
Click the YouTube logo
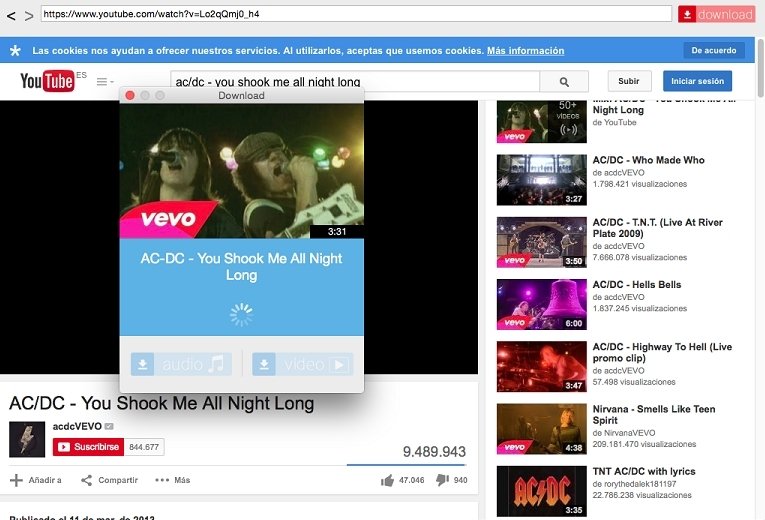point(47,81)
